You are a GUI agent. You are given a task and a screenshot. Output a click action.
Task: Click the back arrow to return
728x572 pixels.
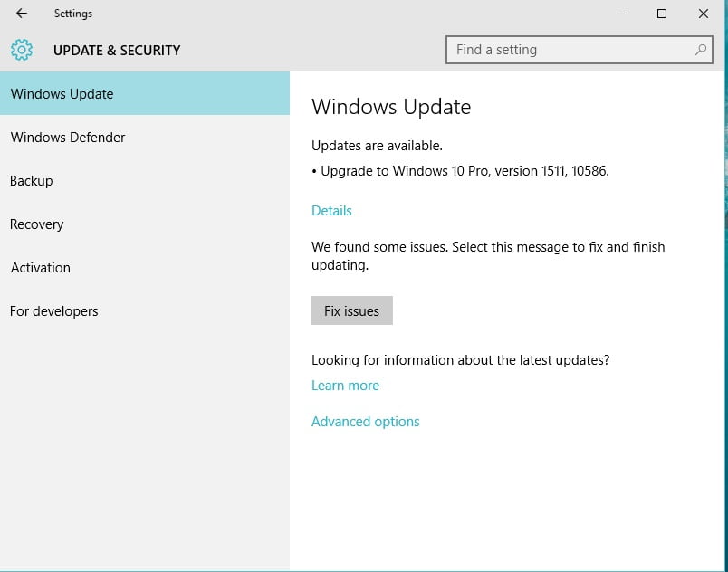pyautogui.click(x=20, y=13)
